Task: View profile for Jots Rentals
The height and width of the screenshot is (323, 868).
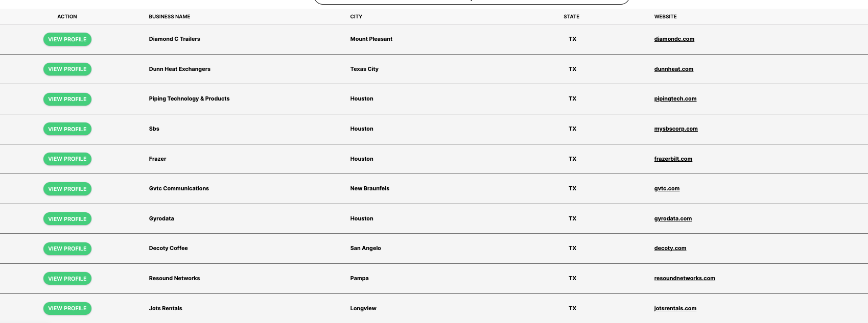Action: click(67, 308)
